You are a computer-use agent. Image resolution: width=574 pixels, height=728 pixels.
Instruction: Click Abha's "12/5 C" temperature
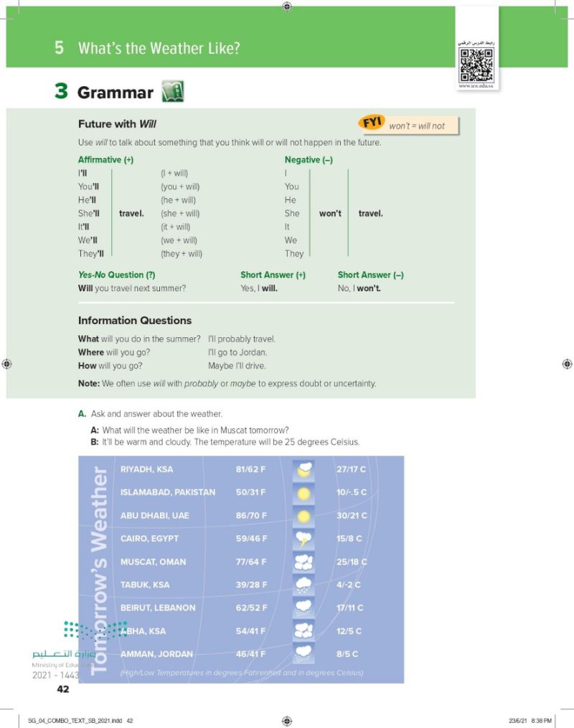pos(349,631)
